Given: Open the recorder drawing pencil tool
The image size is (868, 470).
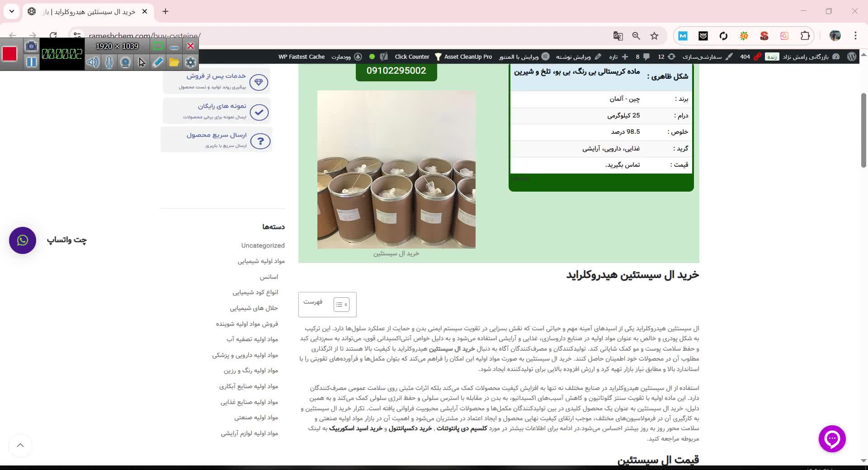Looking at the screenshot, I should pyautogui.click(x=158, y=62).
